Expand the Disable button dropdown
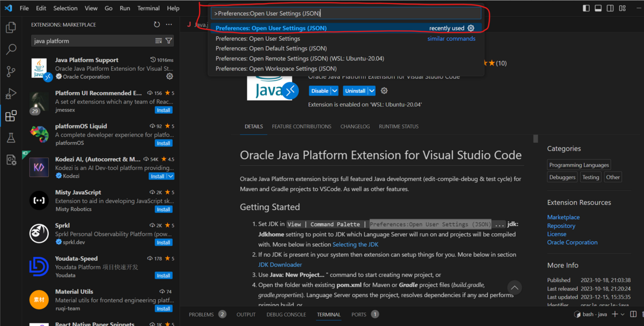This screenshot has height=326, width=644. (334, 91)
